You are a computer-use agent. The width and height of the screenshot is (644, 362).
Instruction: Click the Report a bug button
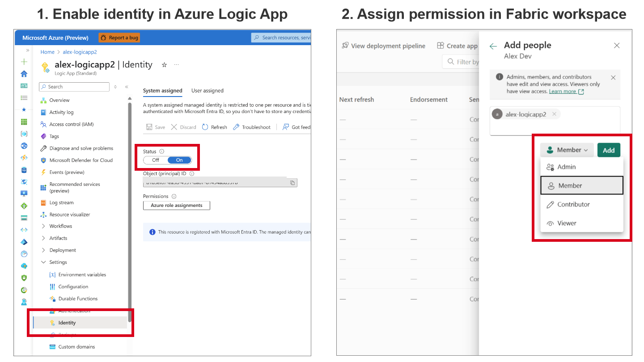pos(119,38)
